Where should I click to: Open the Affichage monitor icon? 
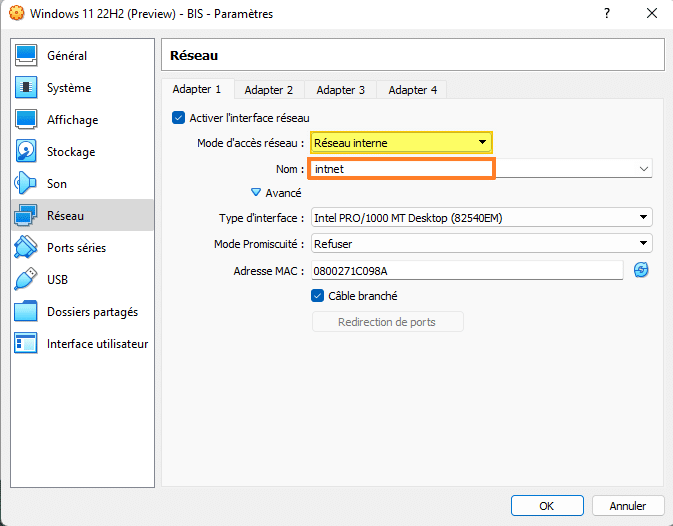pos(27,120)
